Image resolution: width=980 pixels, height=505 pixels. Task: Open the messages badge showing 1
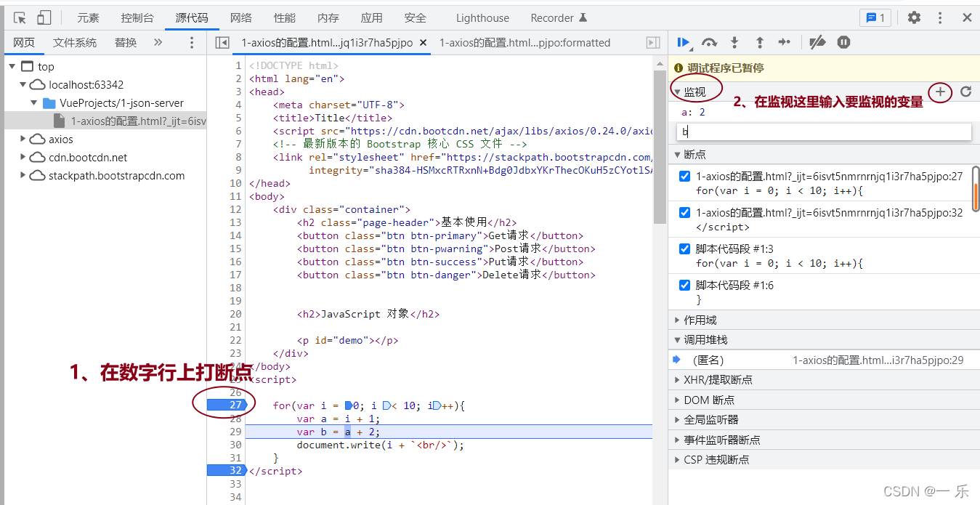coord(875,18)
